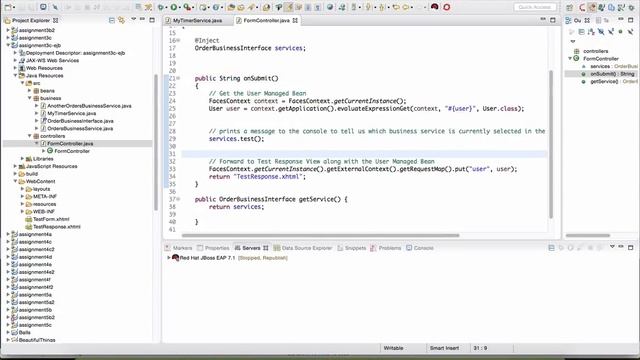Switch to MyTimerService.java editor tab

click(x=198, y=20)
